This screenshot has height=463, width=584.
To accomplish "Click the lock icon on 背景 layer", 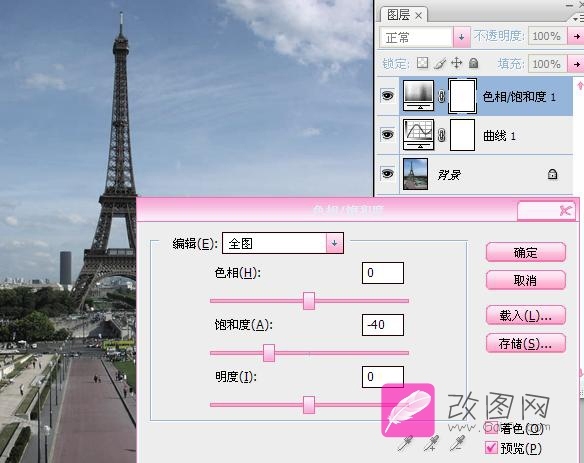I will click(x=552, y=174).
